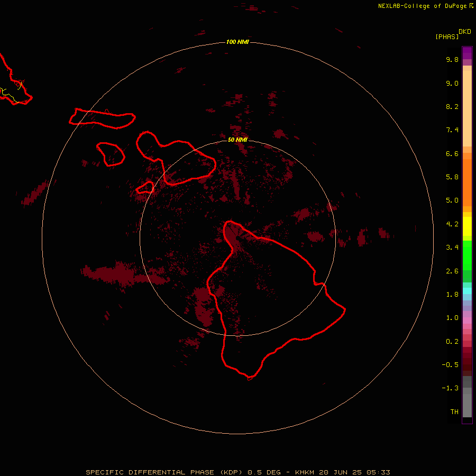Select the -1.3 legend value

pyautogui.click(x=450, y=388)
